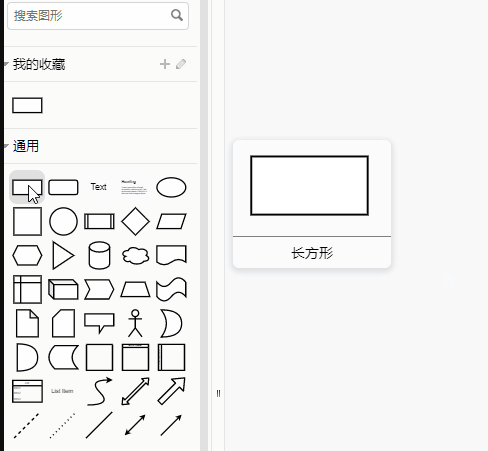Select the container with left side bar
Viewport: 488px width, 451px height.
click(x=171, y=357)
